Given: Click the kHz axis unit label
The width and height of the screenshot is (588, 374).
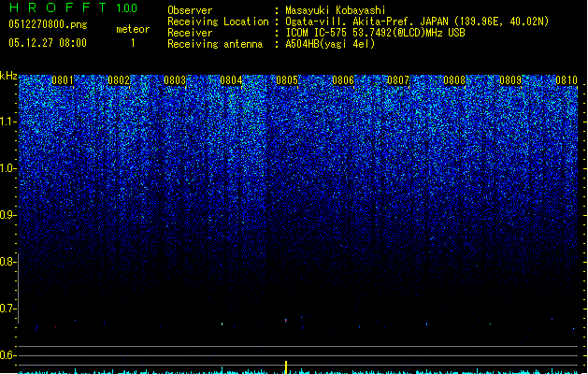Looking at the screenshot, I should [8, 76].
